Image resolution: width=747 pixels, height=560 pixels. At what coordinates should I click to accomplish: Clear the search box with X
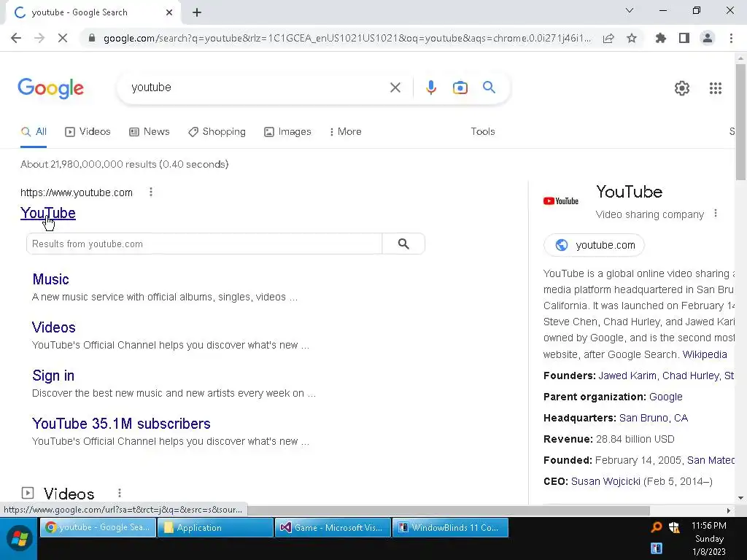coord(395,87)
